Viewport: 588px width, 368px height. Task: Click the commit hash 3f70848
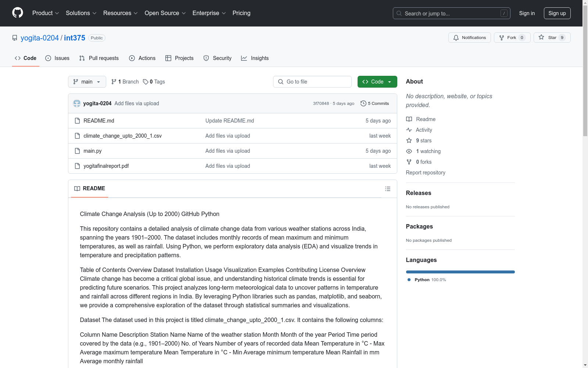(321, 103)
